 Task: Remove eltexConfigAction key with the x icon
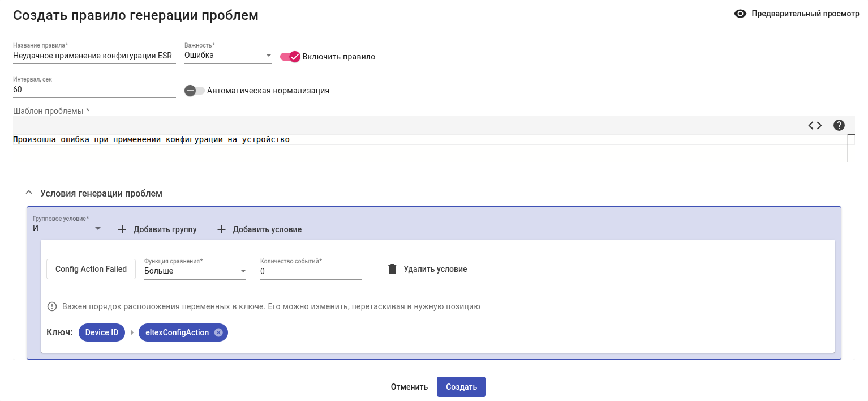[x=218, y=332]
